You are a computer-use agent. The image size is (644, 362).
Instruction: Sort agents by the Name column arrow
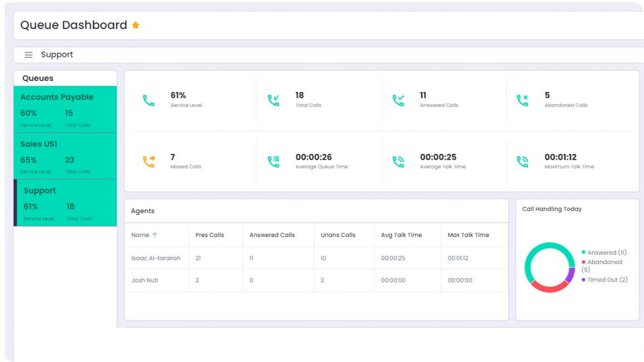(155, 235)
